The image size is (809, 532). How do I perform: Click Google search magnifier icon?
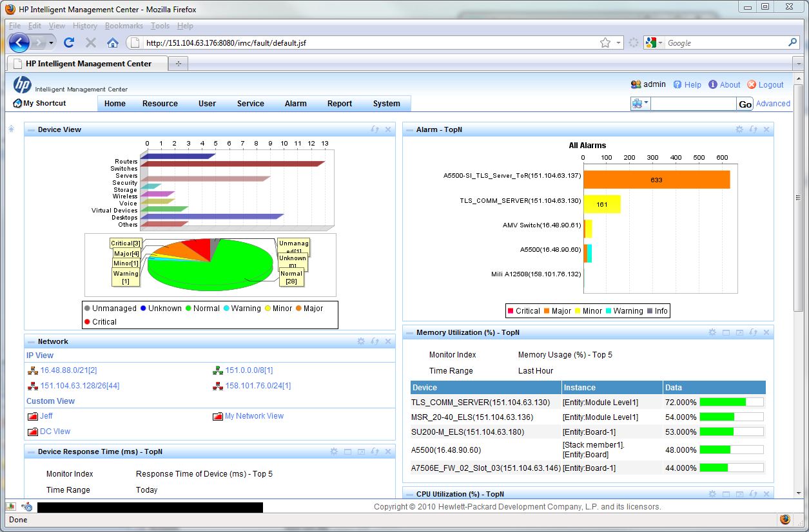tap(793, 43)
